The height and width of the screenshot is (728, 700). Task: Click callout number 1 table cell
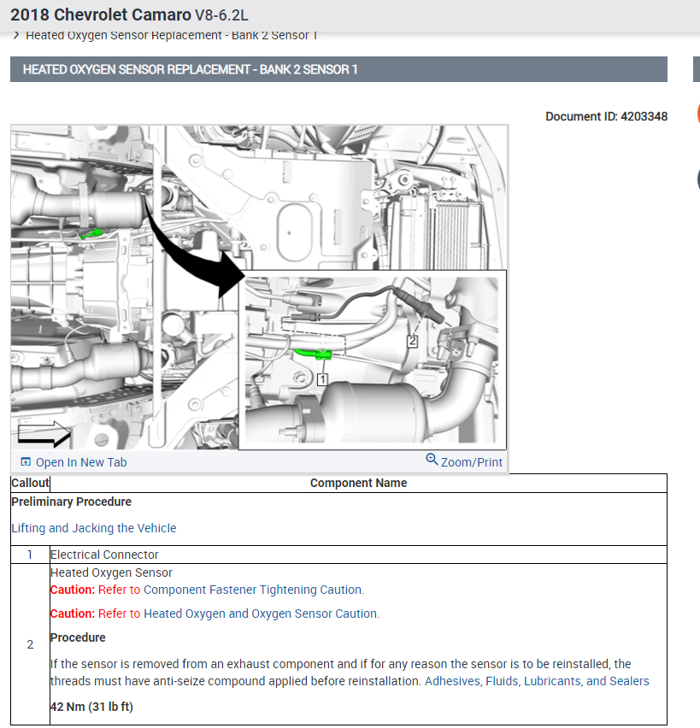pyautogui.click(x=30, y=555)
